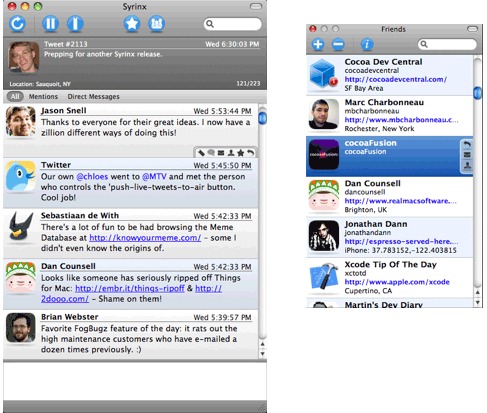Open the knowyourmeme.com link

pyautogui.click(x=145, y=238)
